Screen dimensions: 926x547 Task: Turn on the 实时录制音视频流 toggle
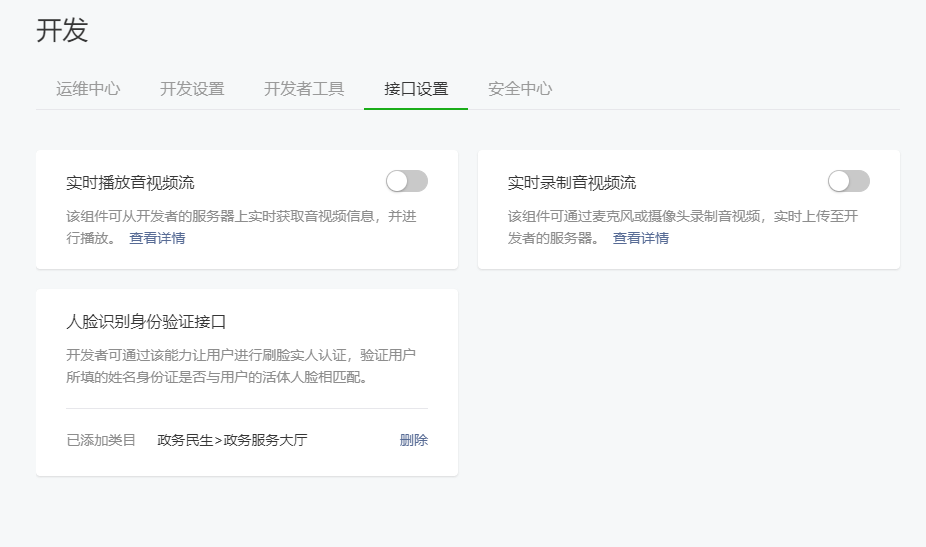coord(849,181)
